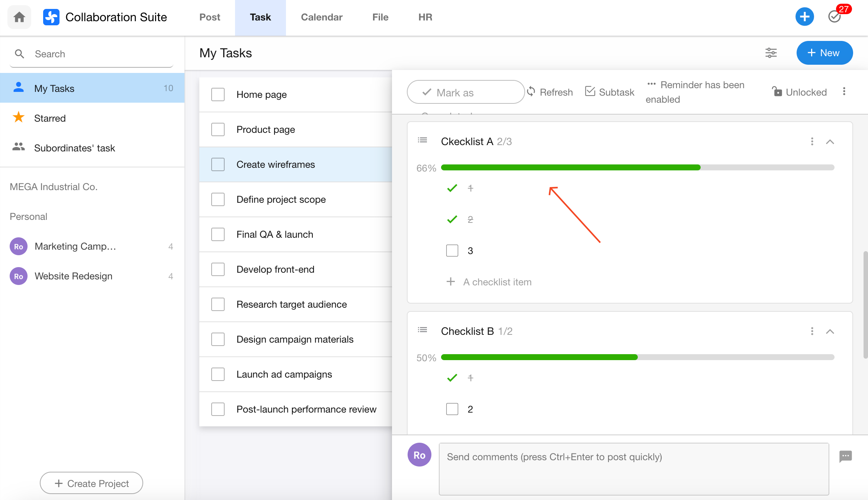Image resolution: width=868 pixels, height=500 pixels.
Task: Click the Refresh icon in task toolbar
Action: (x=531, y=92)
